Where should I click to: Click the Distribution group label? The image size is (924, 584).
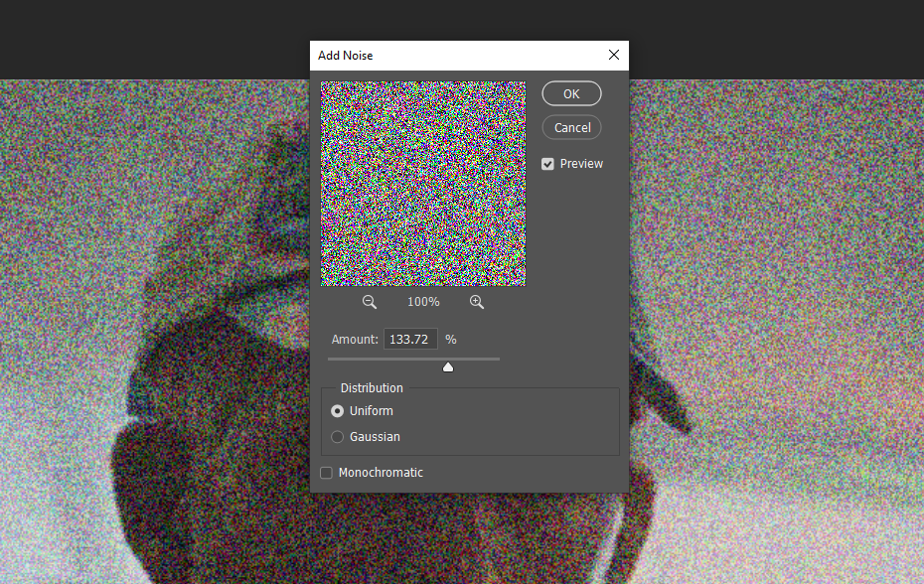click(372, 387)
